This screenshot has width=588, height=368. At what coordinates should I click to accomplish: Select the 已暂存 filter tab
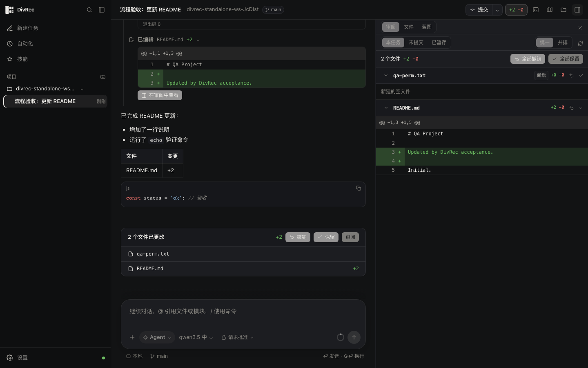(439, 43)
